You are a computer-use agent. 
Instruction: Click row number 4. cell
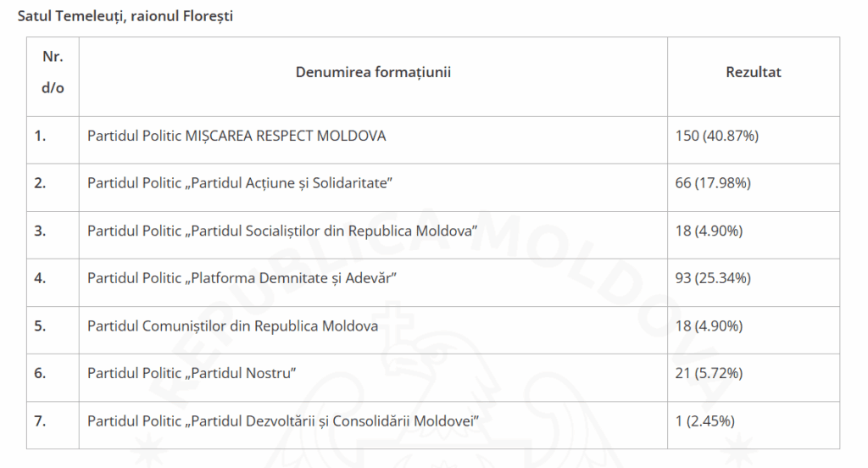pyautogui.click(x=40, y=278)
